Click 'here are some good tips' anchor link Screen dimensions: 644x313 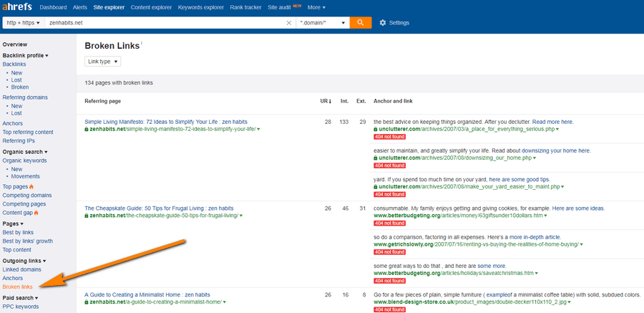tap(519, 179)
